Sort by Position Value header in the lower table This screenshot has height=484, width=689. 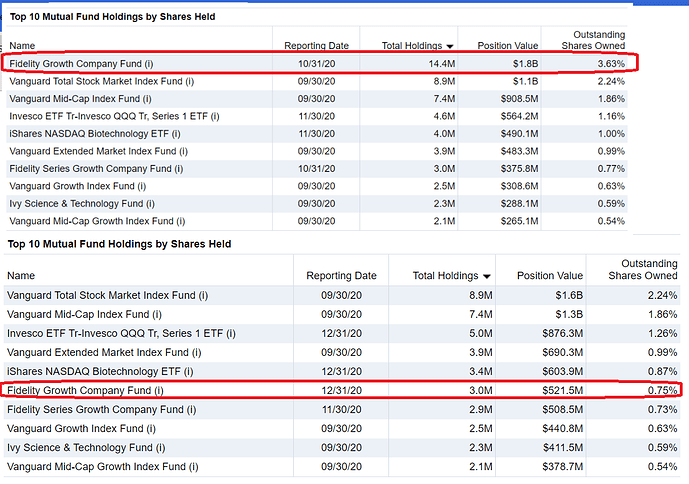(550, 276)
